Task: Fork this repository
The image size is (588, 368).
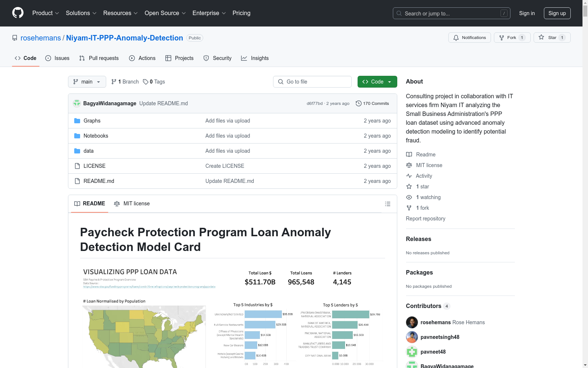Action: (x=512, y=38)
